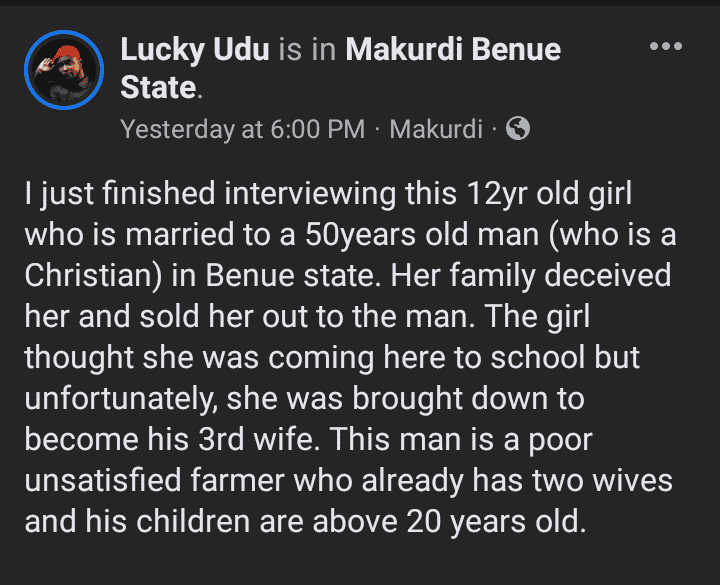This screenshot has width=720, height=585.
Task: Click the "is in" text in the header
Action: [x=308, y=50]
